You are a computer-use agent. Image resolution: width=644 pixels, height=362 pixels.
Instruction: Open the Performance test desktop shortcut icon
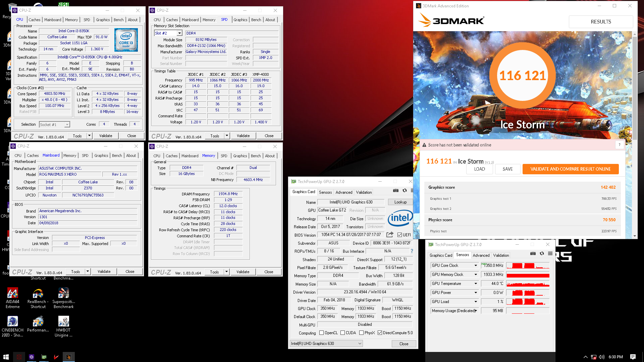pos(38,324)
